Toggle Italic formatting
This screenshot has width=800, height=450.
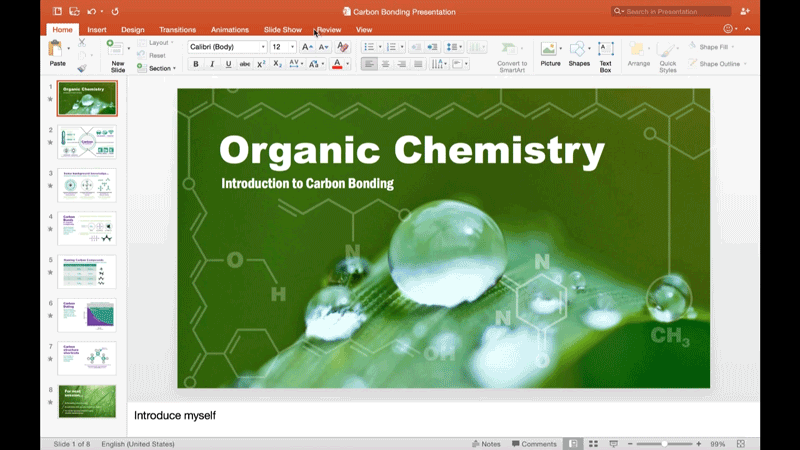click(212, 64)
